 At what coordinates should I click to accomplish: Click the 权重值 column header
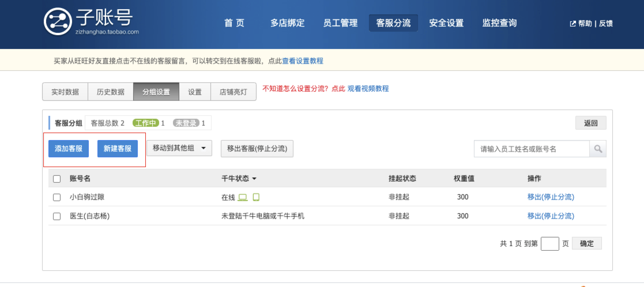464,179
